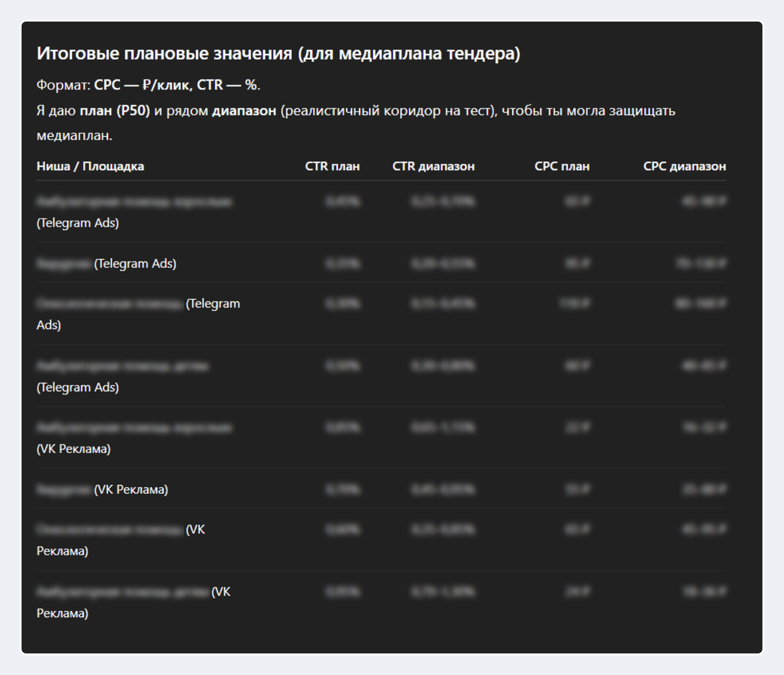Click blurred CPC план value in last row
This screenshot has height=675, width=784.
click(578, 591)
